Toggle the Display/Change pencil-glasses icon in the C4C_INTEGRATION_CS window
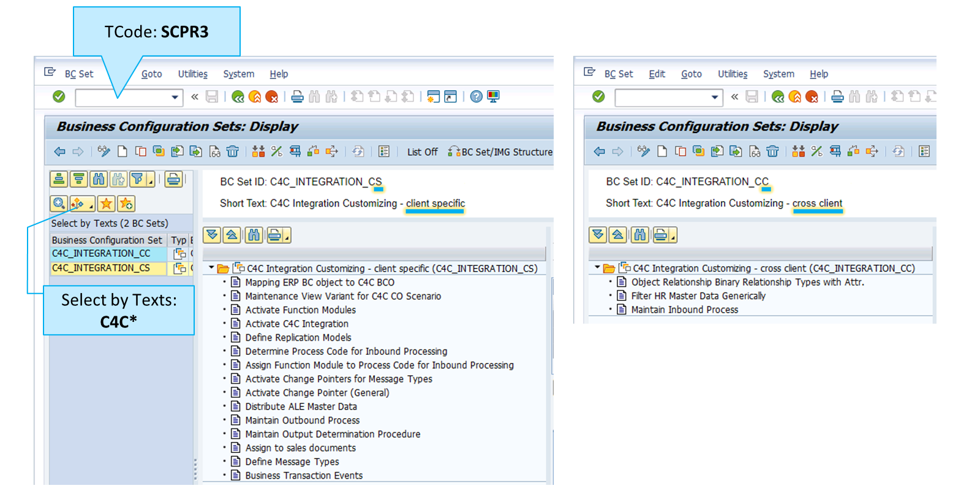The image size is (980, 491). click(x=104, y=151)
